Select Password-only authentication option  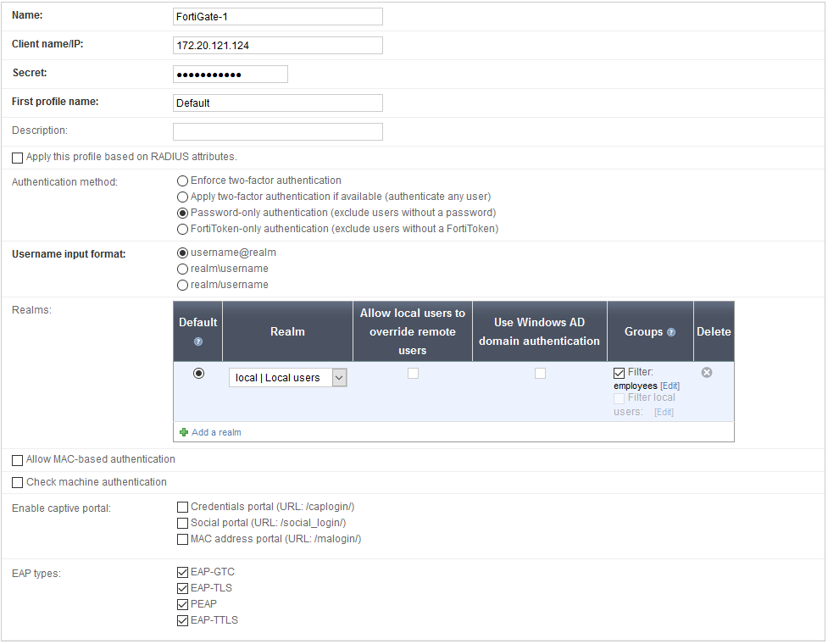183,214
